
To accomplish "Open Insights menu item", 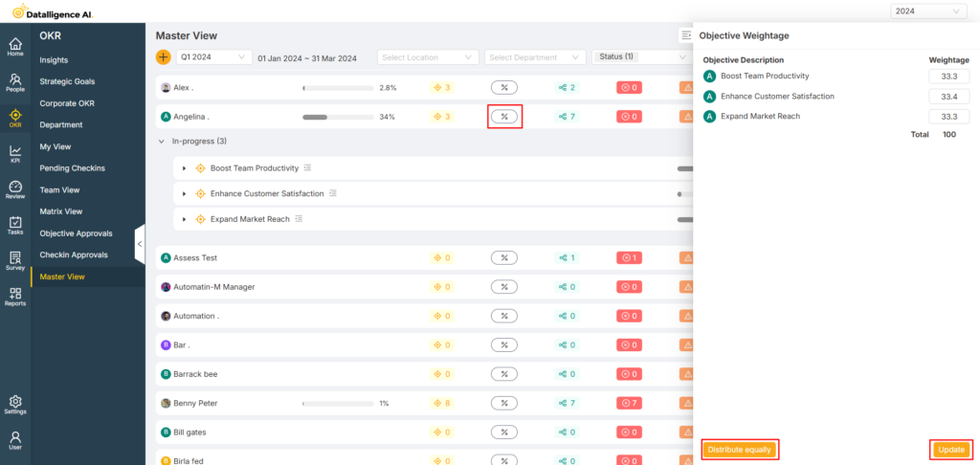I will [x=54, y=60].
